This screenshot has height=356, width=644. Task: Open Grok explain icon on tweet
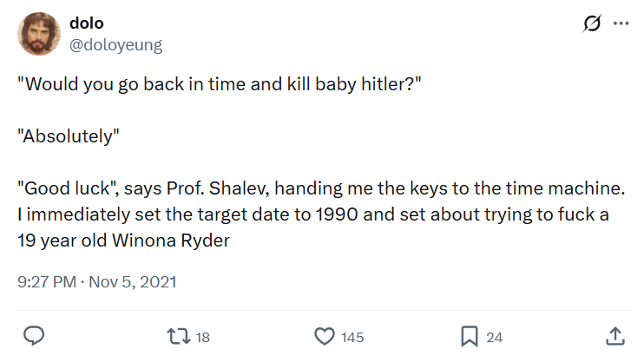[x=592, y=23]
